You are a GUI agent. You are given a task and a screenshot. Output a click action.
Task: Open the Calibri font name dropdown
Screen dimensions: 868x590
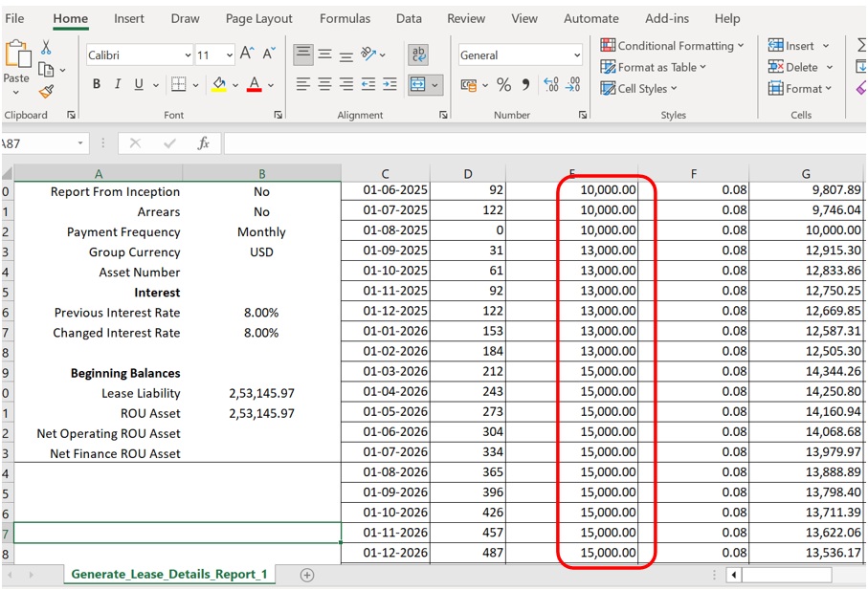[x=188, y=55]
